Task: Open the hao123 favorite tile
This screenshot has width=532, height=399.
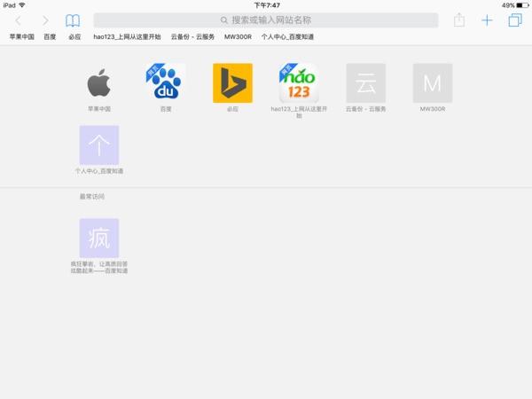Action: (299, 83)
